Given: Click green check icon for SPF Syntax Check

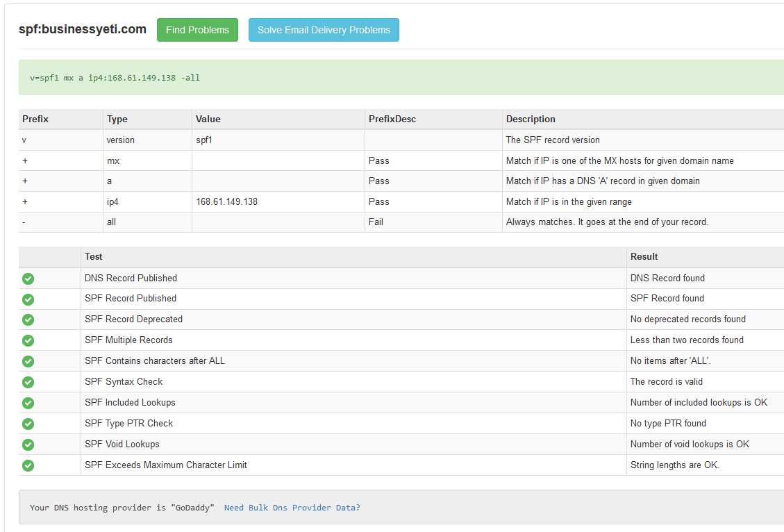Looking at the screenshot, I should click(28, 383).
